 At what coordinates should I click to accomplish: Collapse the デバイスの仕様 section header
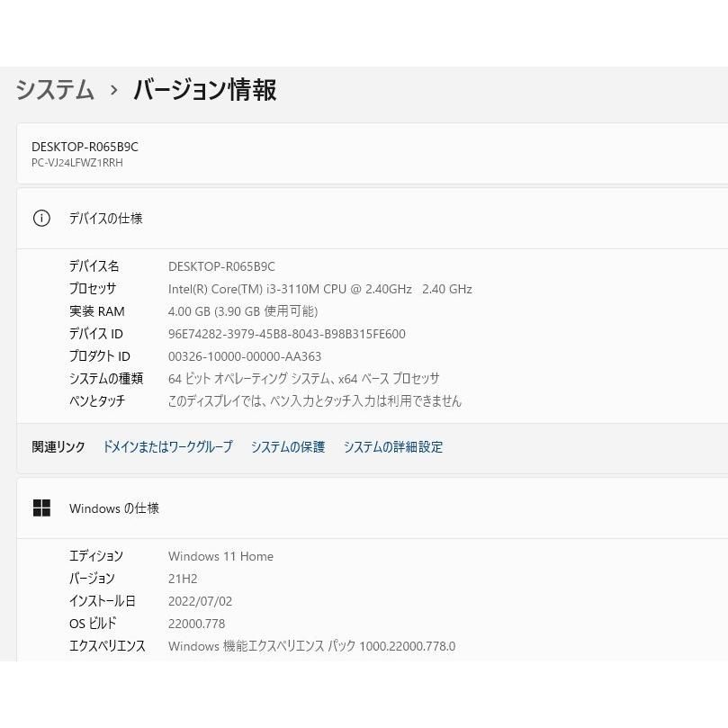[x=373, y=218]
